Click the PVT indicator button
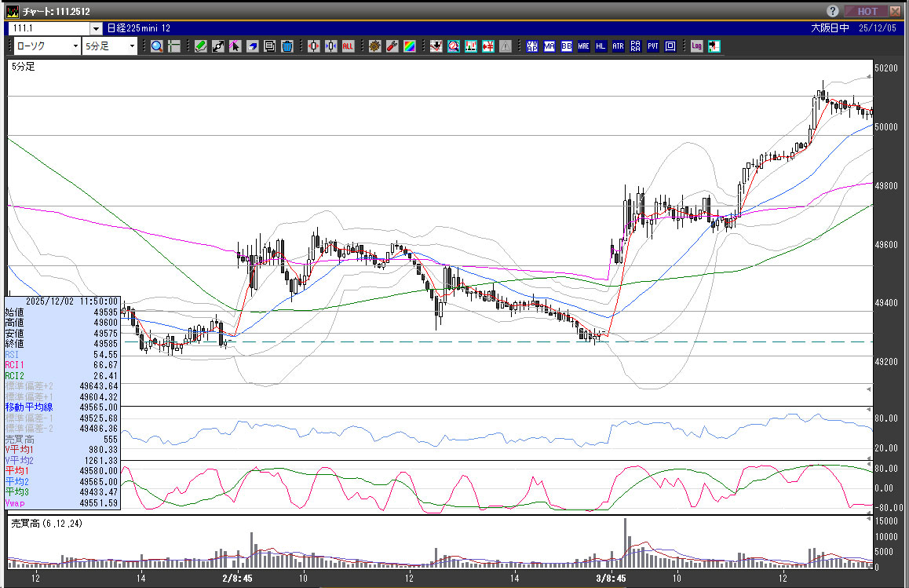909x588 pixels. pyautogui.click(x=652, y=46)
